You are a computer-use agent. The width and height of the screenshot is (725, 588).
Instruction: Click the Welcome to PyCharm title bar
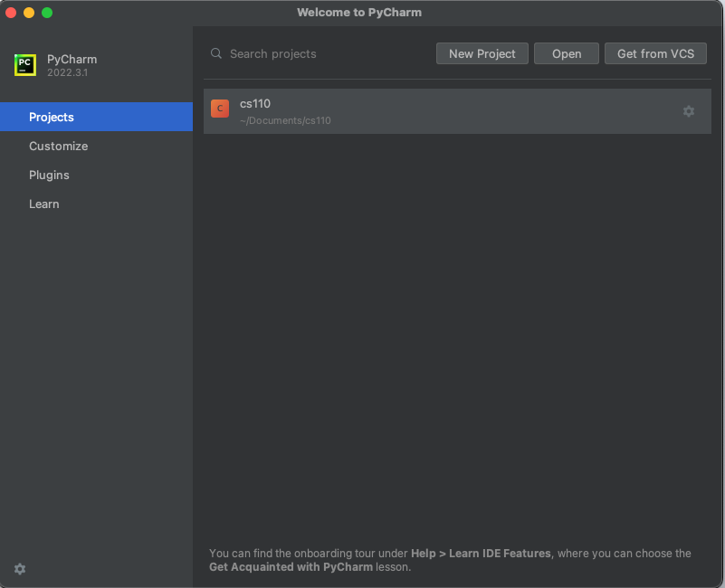click(x=359, y=12)
